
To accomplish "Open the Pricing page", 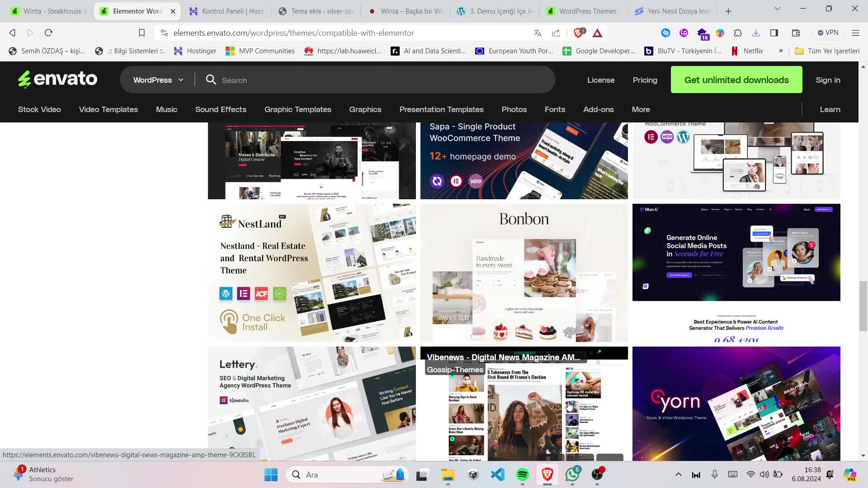I will coord(645,80).
